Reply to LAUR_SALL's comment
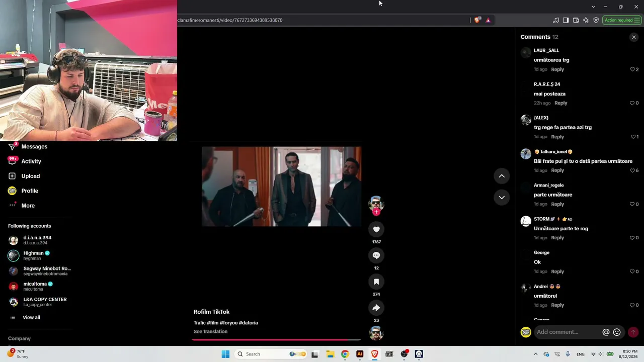 (x=557, y=69)
